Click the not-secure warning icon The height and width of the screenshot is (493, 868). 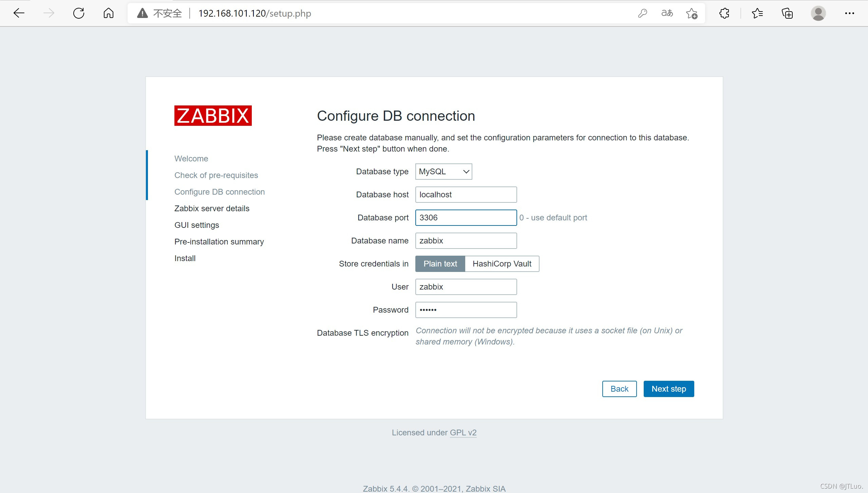(x=143, y=13)
